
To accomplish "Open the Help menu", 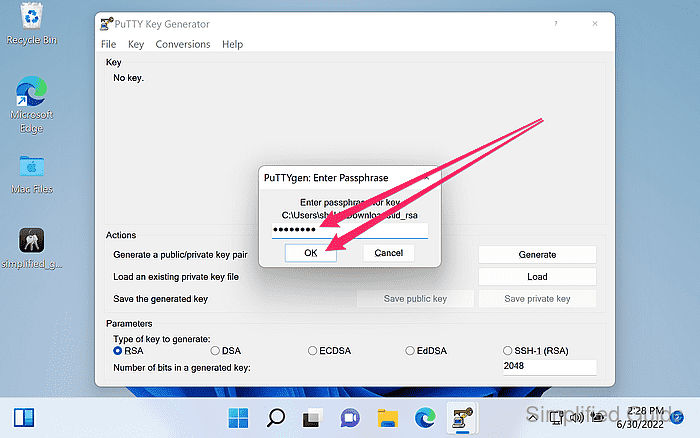I will (233, 44).
